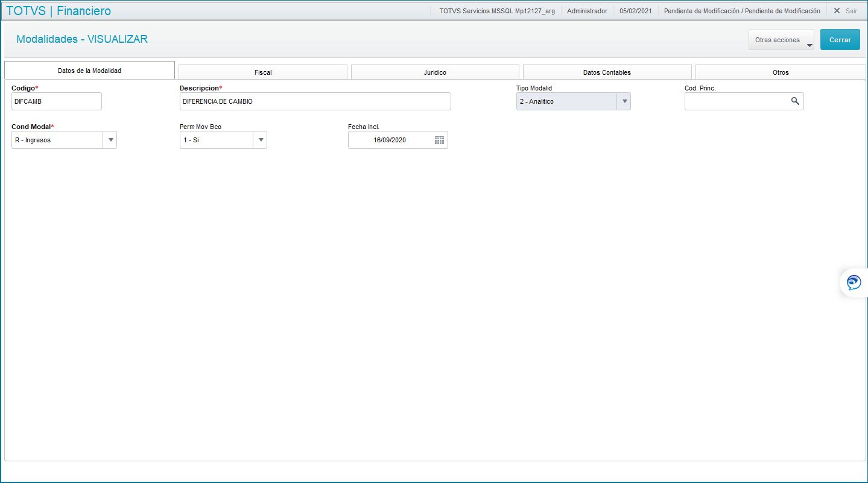Click the Cond Modal label
The height and width of the screenshot is (483, 868).
[x=33, y=127]
